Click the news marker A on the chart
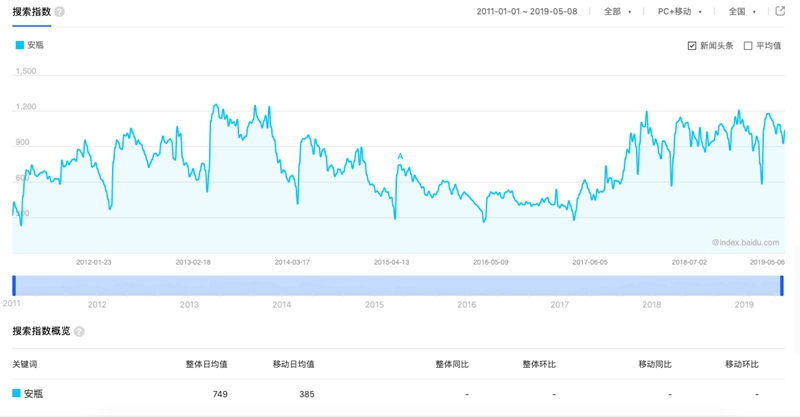The width and height of the screenshot is (800, 417). [x=401, y=157]
